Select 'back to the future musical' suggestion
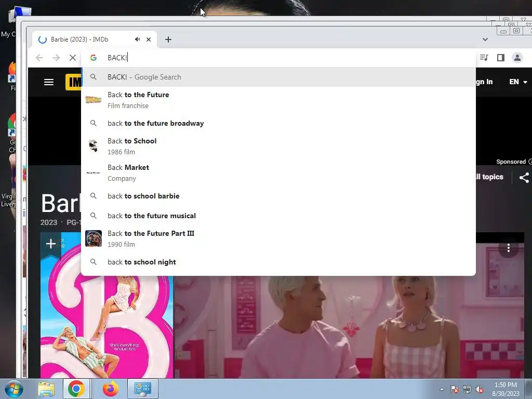The width and height of the screenshot is (532, 399). click(278, 216)
